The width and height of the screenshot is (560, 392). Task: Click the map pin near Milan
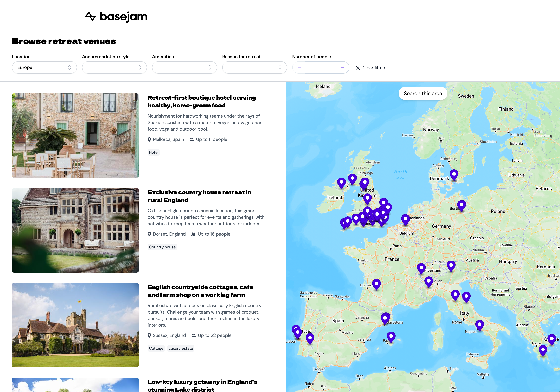click(429, 281)
